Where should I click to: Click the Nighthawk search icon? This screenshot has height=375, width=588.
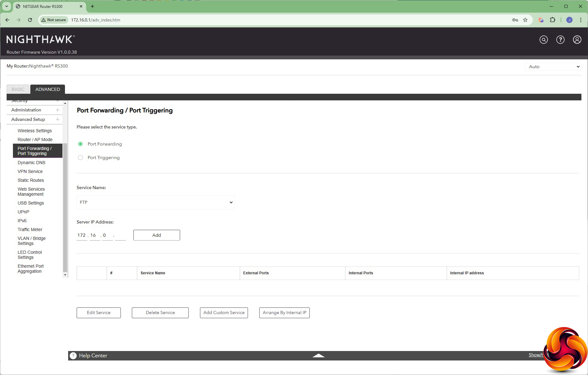pos(544,39)
